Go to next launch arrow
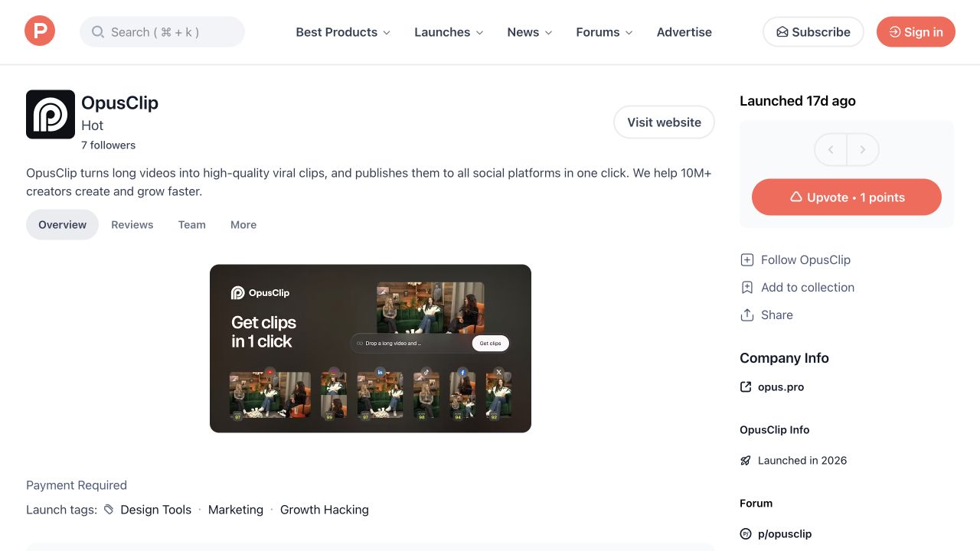 click(863, 150)
